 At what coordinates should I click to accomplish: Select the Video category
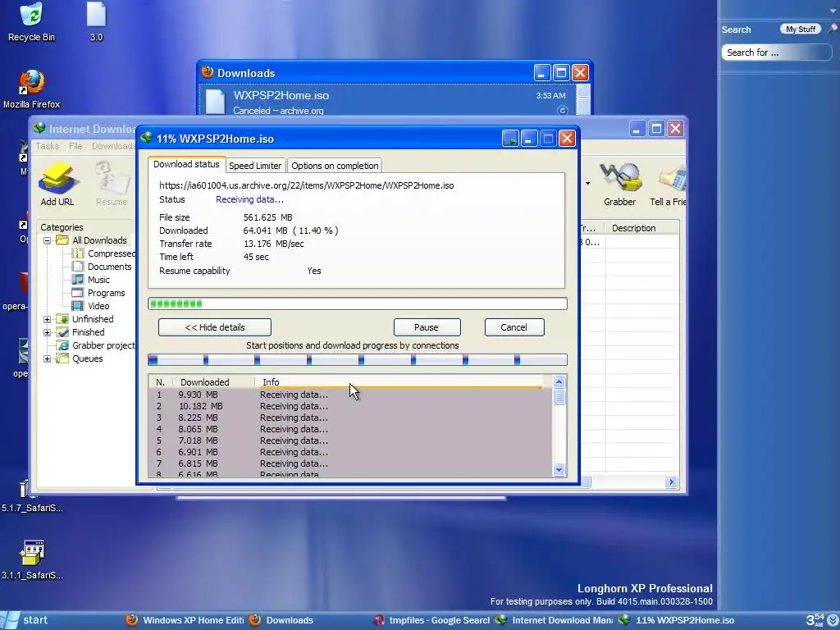90,306
